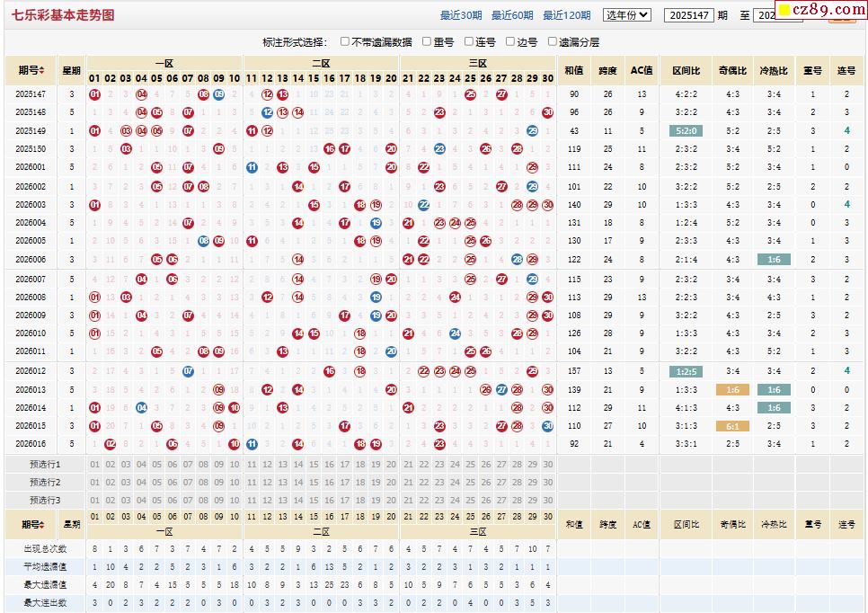868x613 pixels.
Task: Switch to 最近60期 view
Action: [x=511, y=15]
